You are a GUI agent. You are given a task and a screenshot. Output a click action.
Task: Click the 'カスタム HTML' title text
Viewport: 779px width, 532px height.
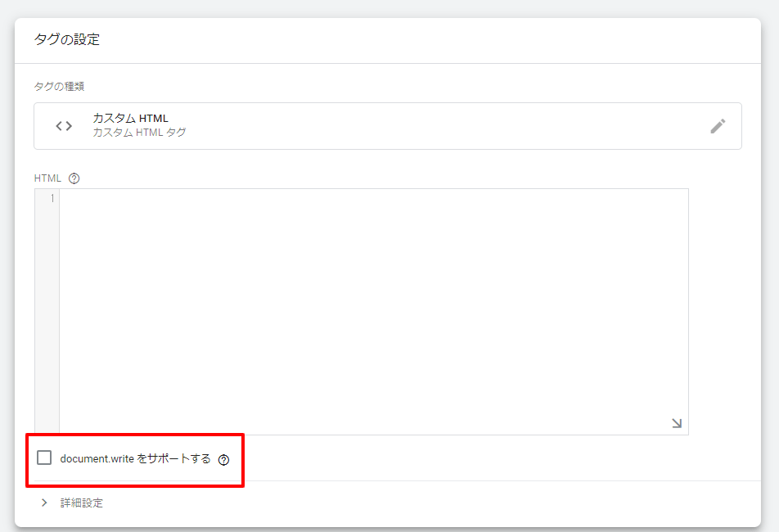pos(130,119)
